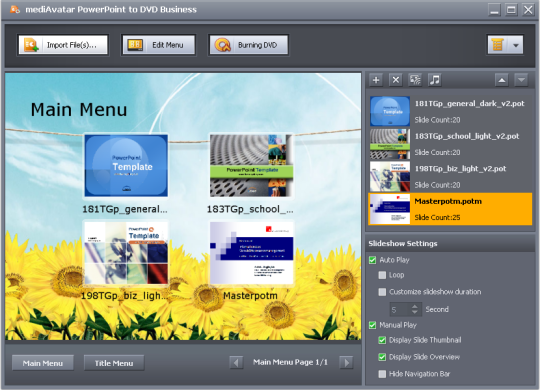Viewport: 540px width, 390px height.
Task: Maximize the mediAvatar window
Action: tap(511, 10)
